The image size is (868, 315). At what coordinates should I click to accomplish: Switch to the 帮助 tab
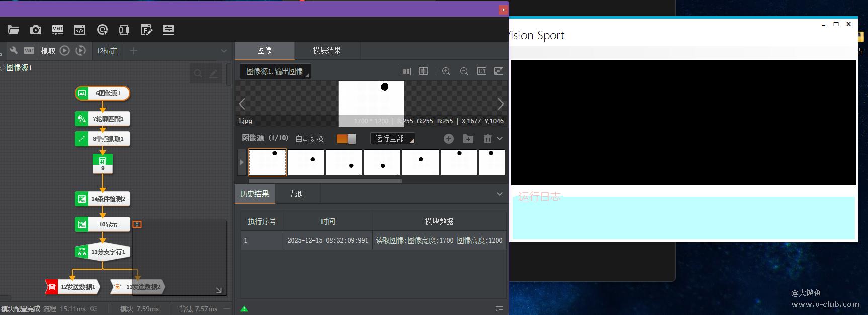pos(297,194)
